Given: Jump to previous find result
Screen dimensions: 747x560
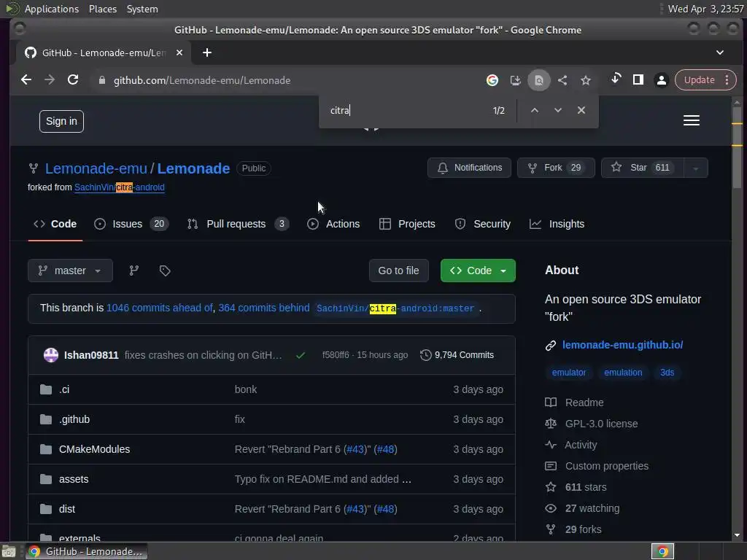Looking at the screenshot, I should tap(535, 111).
